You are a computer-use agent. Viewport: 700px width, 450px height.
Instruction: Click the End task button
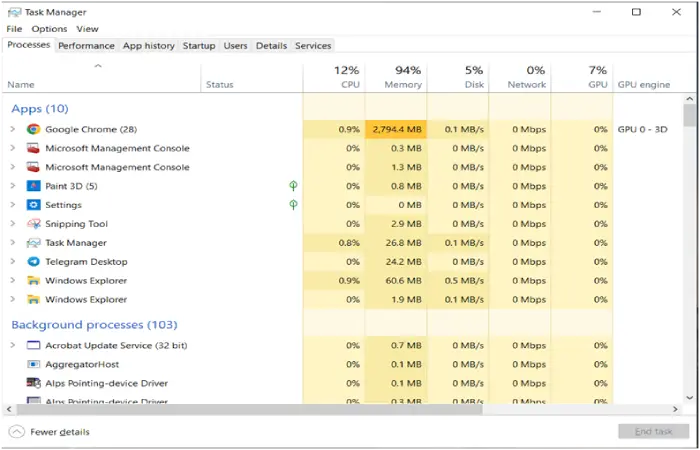654,432
